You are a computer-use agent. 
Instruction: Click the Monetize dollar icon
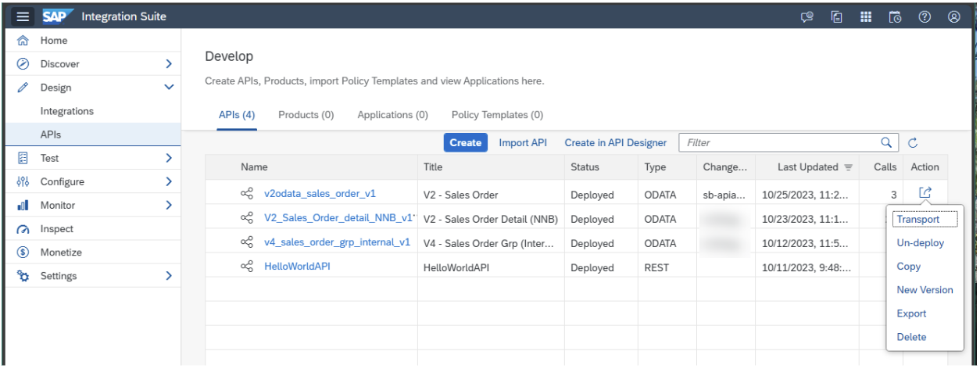[23, 253]
